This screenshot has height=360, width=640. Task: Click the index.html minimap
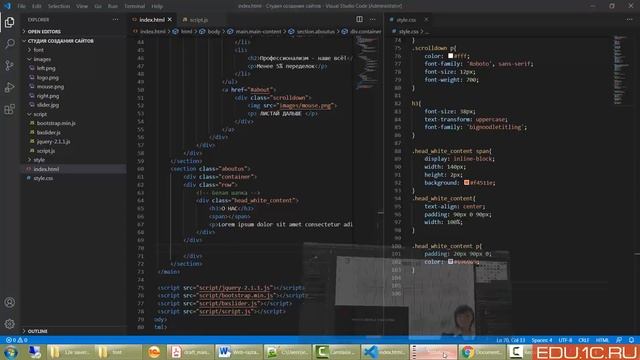366,62
